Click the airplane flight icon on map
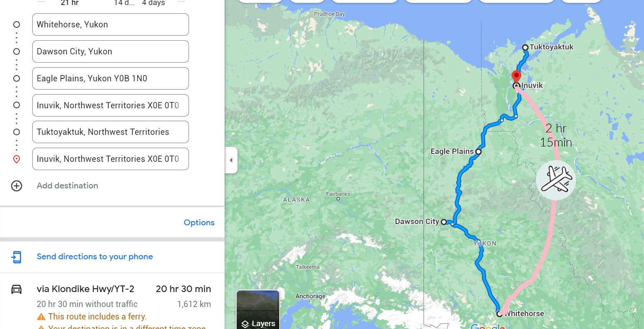Image resolution: width=644 pixels, height=329 pixels. tap(556, 180)
